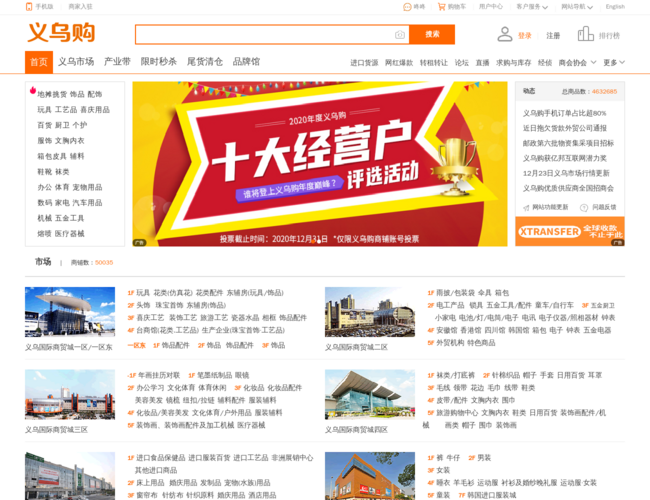Screen dimensions: 650x500
Task: Open 转租转让 link
Action: pyautogui.click(x=434, y=63)
